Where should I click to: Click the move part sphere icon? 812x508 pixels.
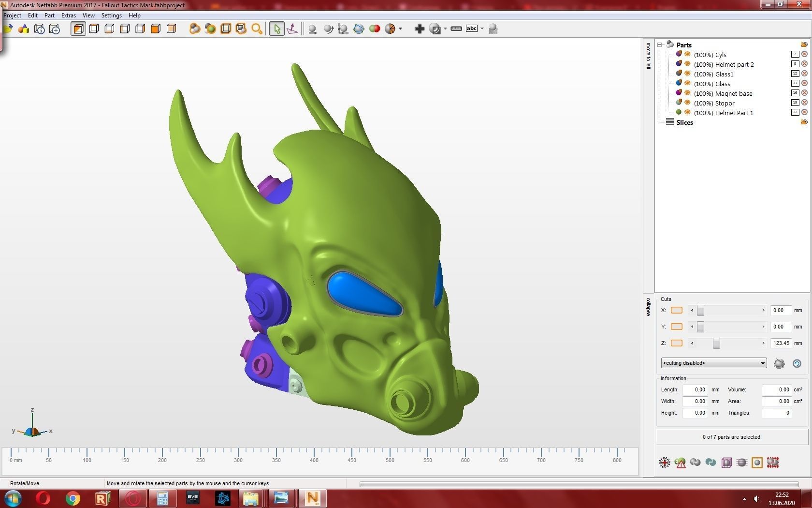point(313,29)
